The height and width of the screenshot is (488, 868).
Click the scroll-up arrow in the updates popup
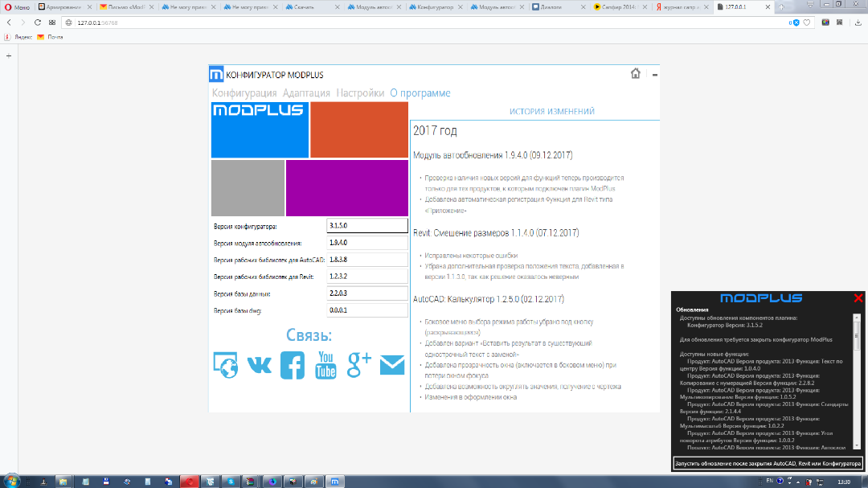[x=857, y=317]
